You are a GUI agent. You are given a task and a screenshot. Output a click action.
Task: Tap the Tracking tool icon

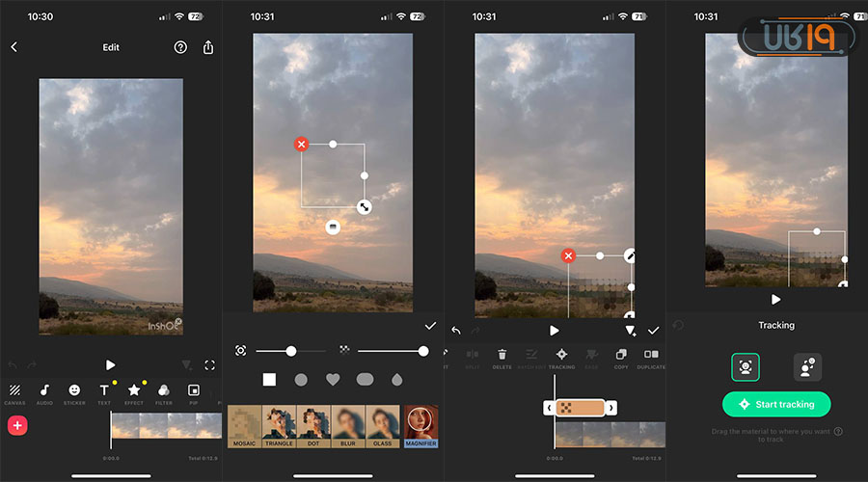[x=561, y=357]
